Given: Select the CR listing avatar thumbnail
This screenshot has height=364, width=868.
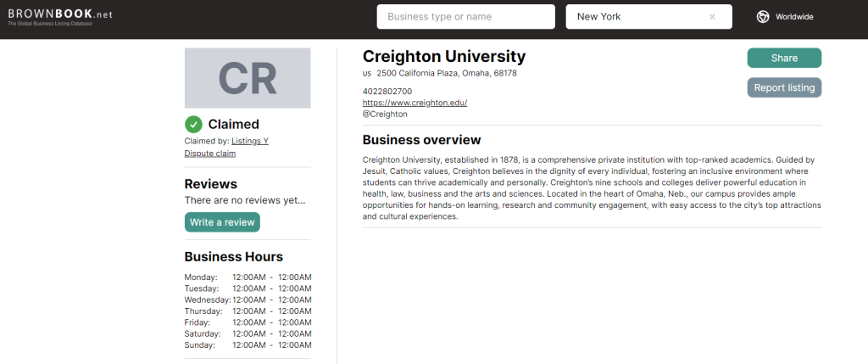Looking at the screenshot, I should [x=248, y=78].
